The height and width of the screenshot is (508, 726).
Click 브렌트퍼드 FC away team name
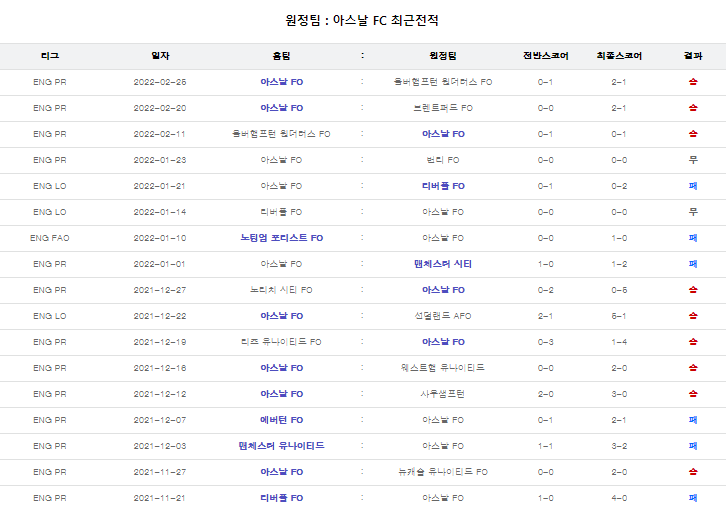click(443, 108)
